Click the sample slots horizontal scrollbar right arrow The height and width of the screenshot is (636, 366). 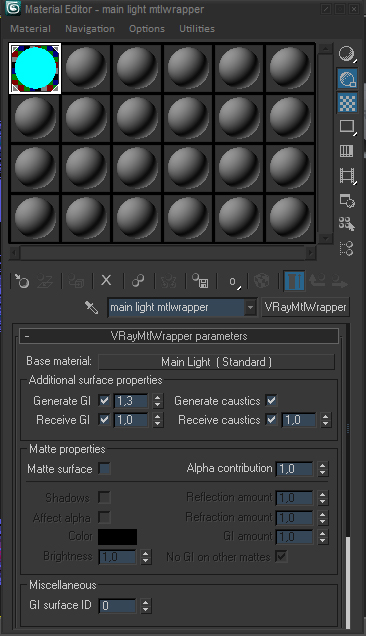(310, 253)
